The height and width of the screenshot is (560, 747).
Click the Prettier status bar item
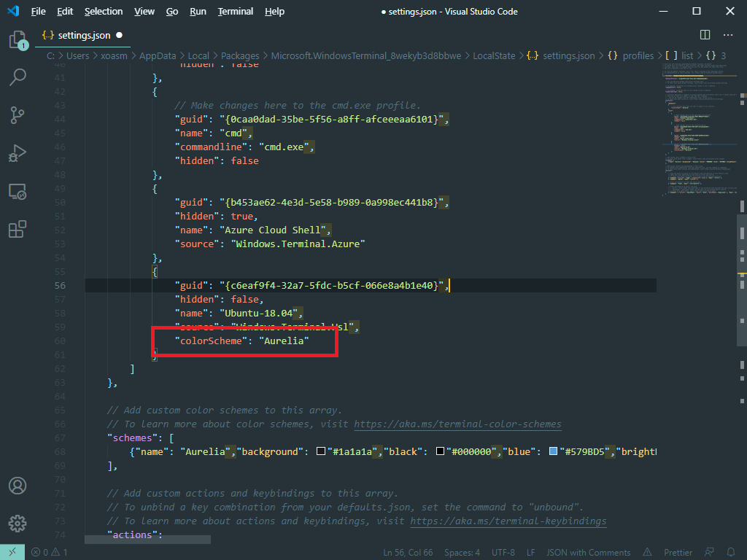[678, 553]
